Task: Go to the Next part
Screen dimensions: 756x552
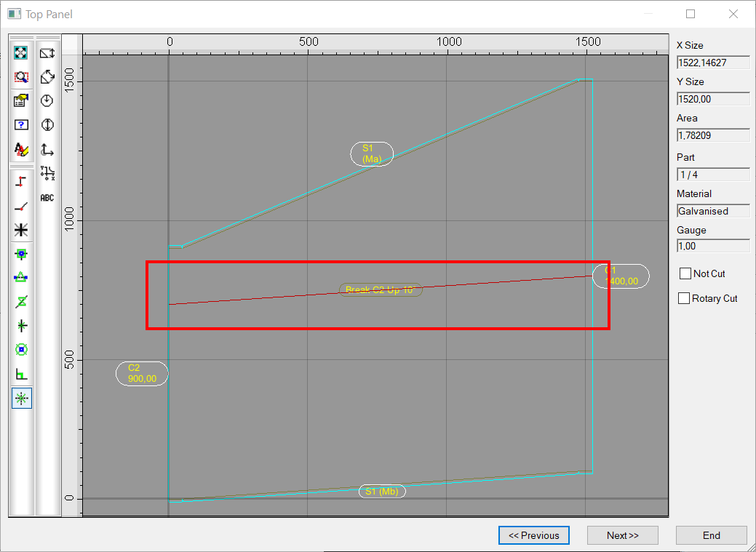Action: pos(622,535)
